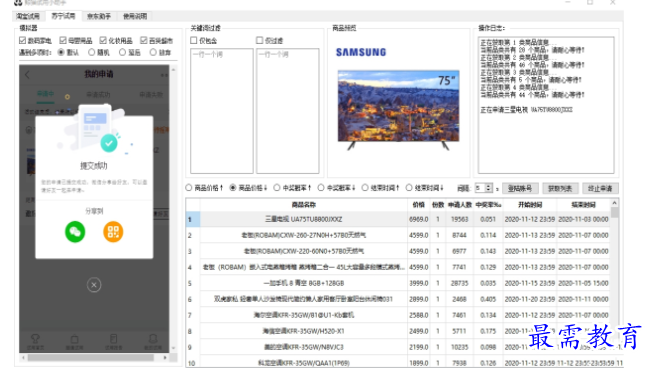
Task: Click the 停止申请 button
Action: pyautogui.click(x=600, y=188)
